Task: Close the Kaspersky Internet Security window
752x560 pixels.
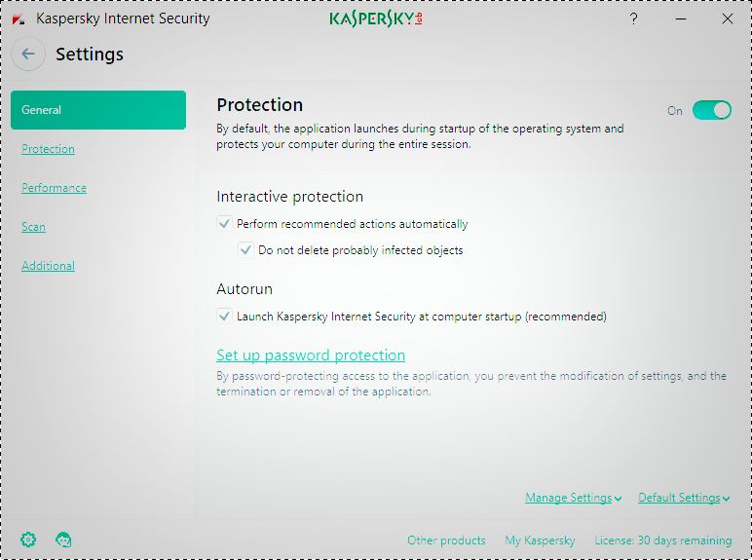Action: point(727,19)
